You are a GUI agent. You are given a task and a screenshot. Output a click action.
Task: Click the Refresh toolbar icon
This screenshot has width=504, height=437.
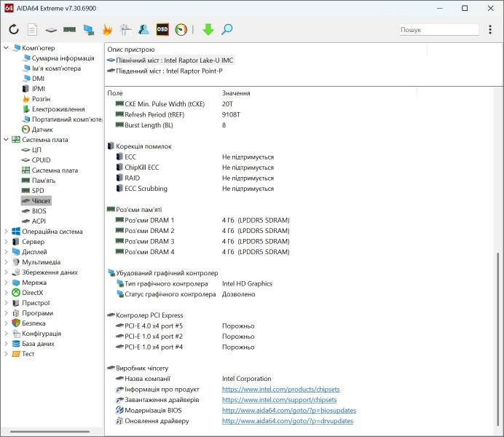(14, 30)
